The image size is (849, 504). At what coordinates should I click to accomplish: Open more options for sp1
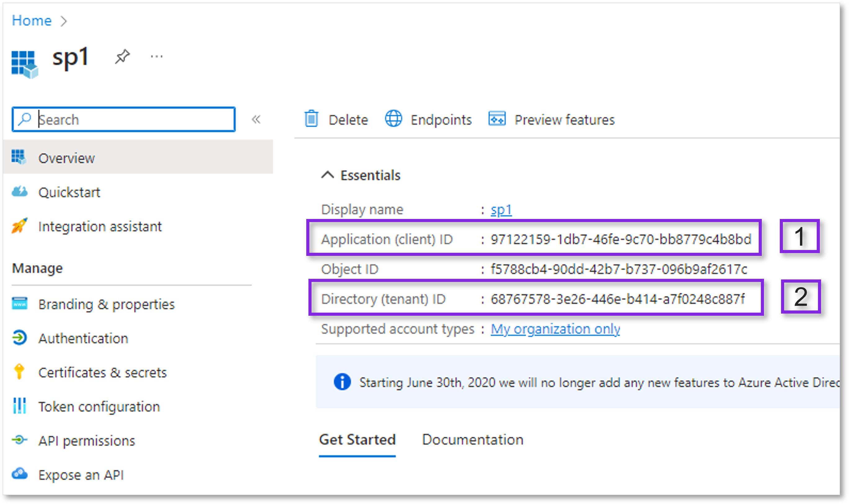pos(157,56)
